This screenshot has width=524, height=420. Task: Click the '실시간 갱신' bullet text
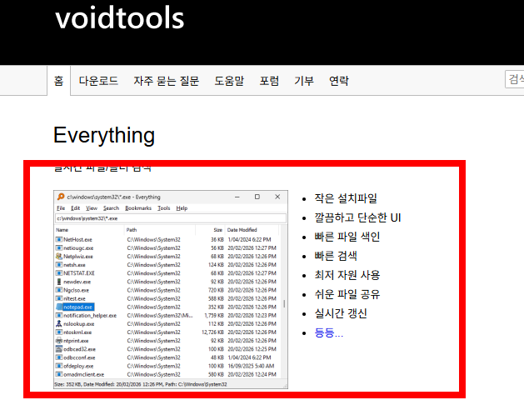[341, 313]
